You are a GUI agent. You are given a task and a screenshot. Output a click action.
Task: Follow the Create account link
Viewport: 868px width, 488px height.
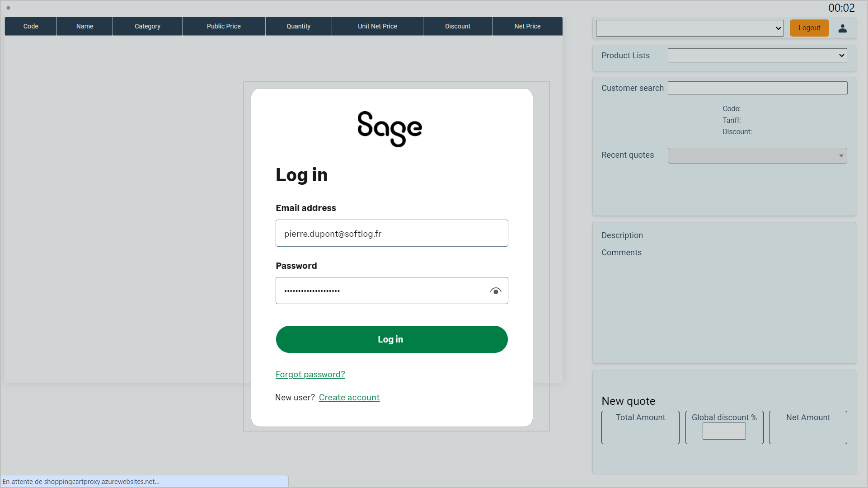[349, 397]
